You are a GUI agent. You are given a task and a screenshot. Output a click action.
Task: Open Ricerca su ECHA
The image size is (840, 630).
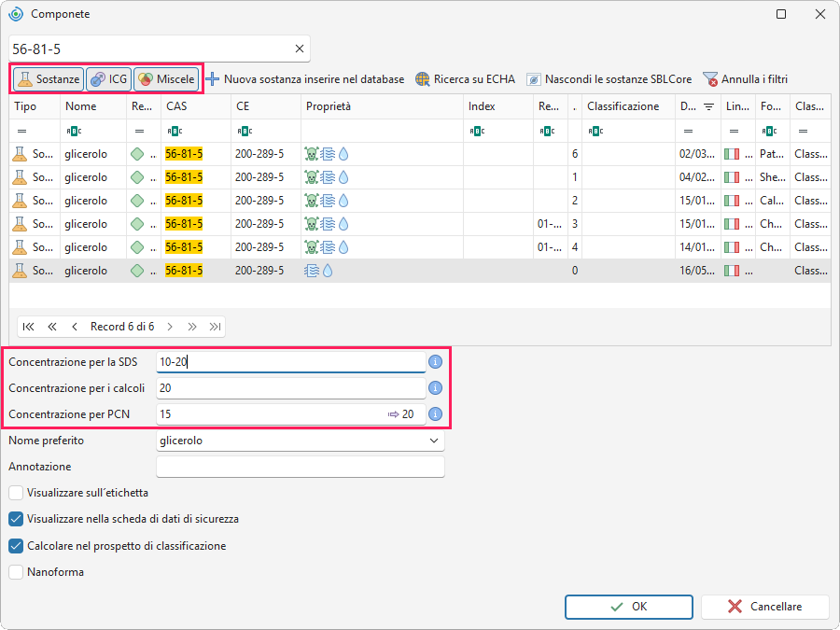click(465, 79)
